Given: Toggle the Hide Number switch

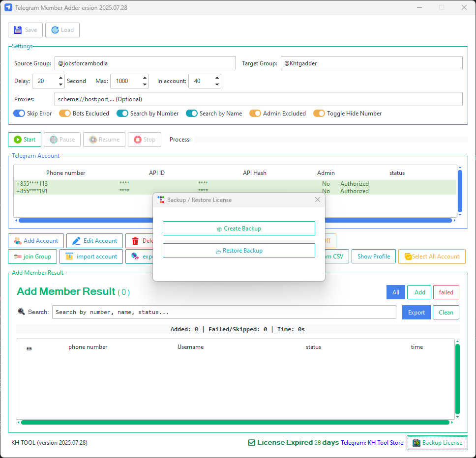Looking at the screenshot, I should (x=319, y=114).
